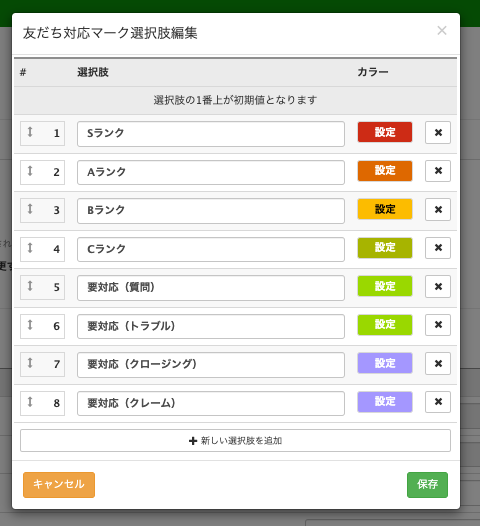Open the red color setting for Sランク

coord(385,132)
